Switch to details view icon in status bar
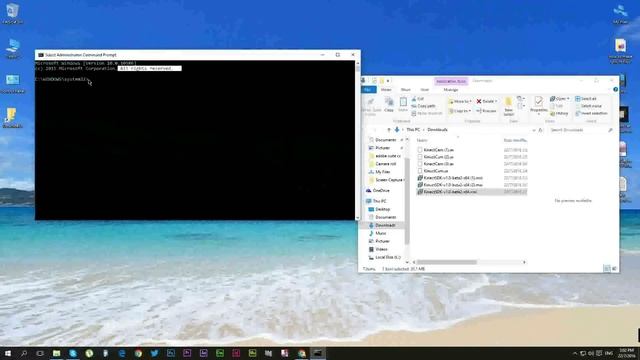 coord(607,269)
